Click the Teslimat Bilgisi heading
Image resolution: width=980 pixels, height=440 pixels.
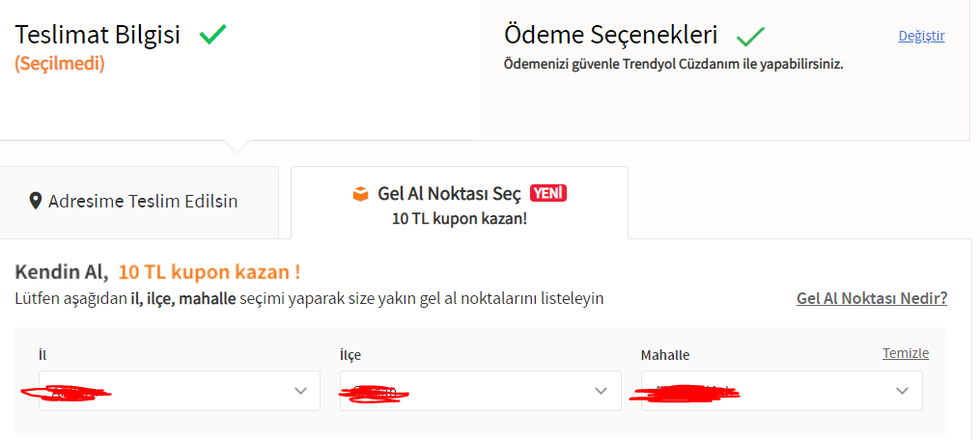[x=98, y=35]
